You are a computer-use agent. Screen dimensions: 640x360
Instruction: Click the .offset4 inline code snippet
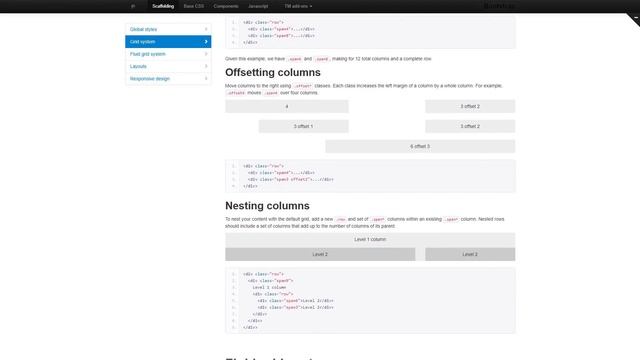[236, 93]
